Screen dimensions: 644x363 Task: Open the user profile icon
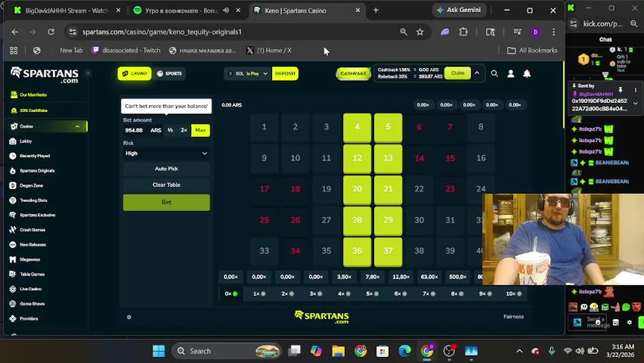pos(510,74)
